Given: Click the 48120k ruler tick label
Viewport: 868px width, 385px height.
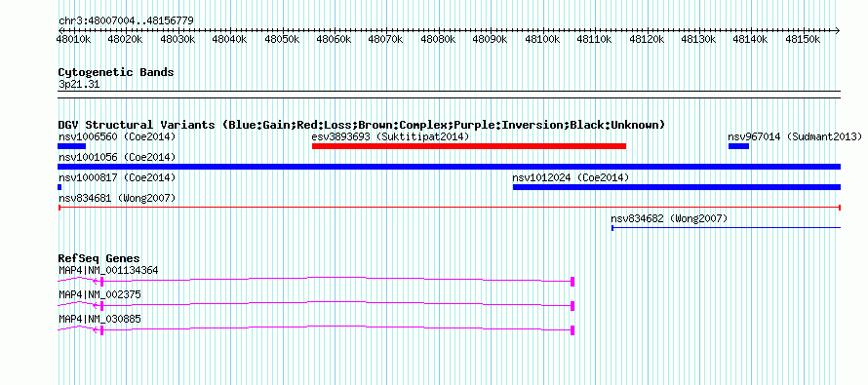Looking at the screenshot, I should pyautogui.click(x=648, y=39).
